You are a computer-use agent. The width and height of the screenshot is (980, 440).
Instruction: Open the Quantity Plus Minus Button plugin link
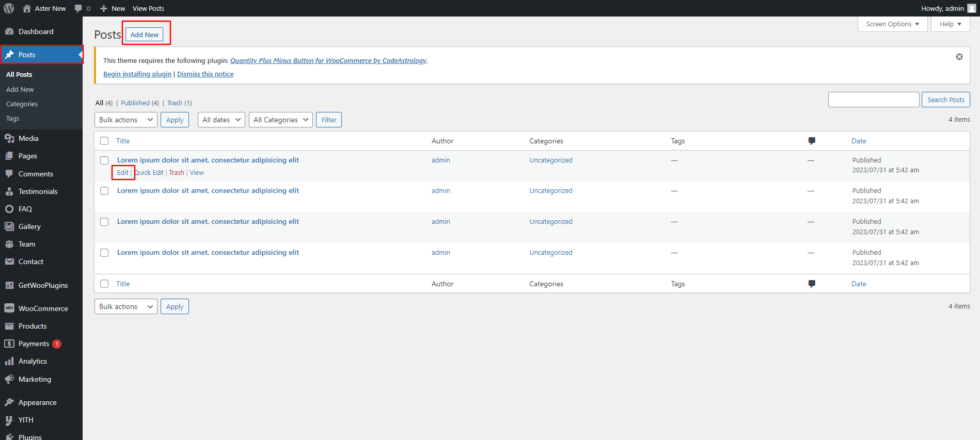pyautogui.click(x=328, y=60)
